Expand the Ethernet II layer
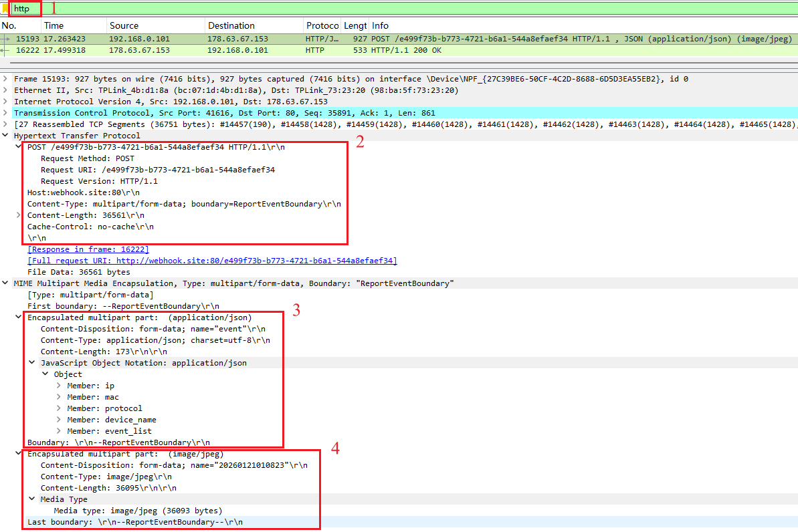Viewport: 798px width, 532px height. tap(5, 90)
